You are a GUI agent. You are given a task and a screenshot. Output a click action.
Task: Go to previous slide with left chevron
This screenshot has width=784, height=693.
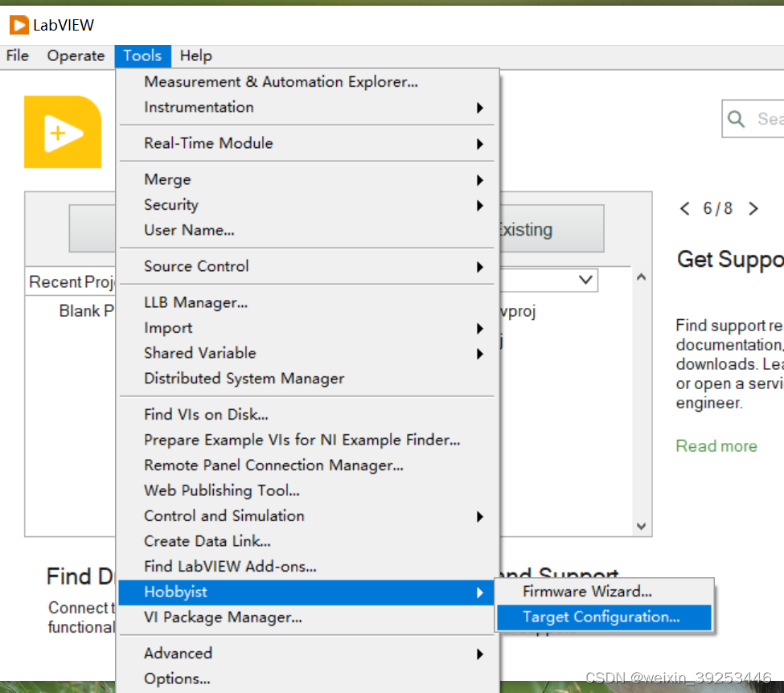point(685,208)
